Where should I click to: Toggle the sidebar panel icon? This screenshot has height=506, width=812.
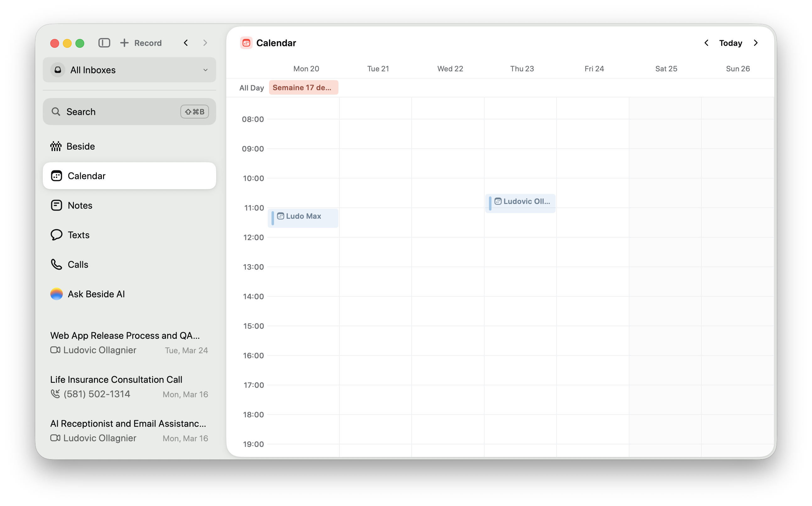pos(104,43)
